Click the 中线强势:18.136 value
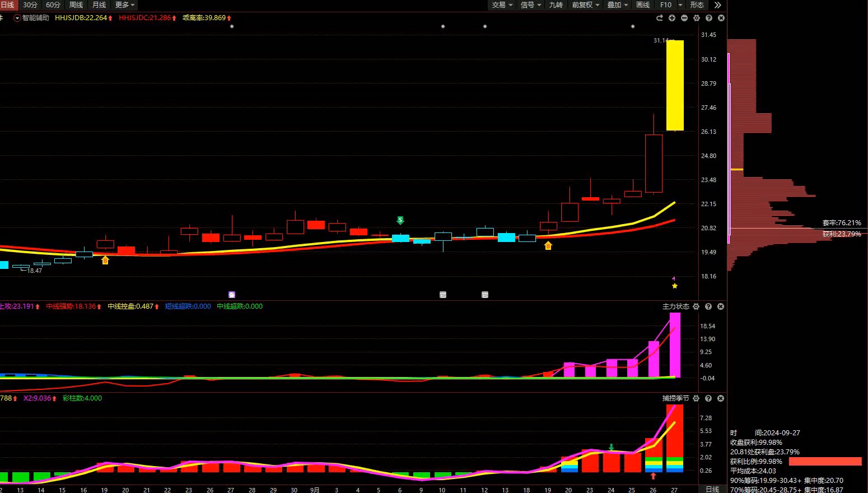The image size is (868, 493). (71, 306)
